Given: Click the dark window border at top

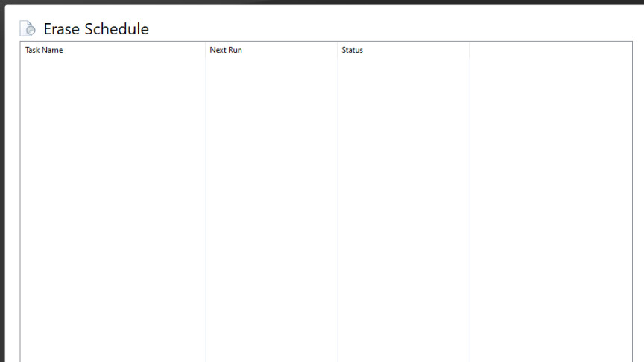Looking at the screenshot, I should coord(322,2).
